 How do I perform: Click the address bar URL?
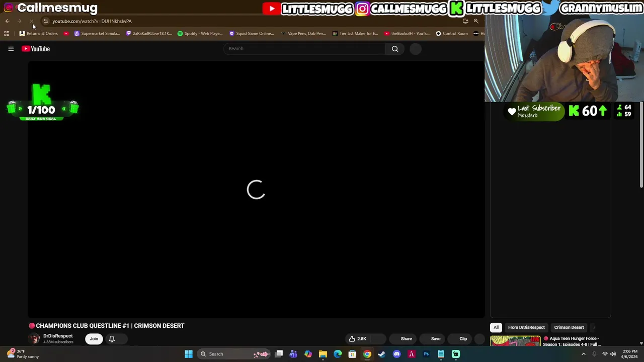92,21
